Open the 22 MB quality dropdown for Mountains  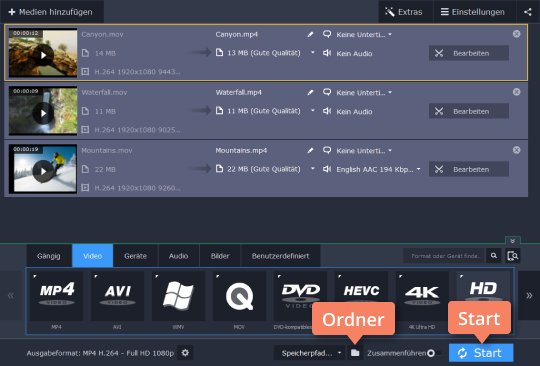(x=312, y=169)
